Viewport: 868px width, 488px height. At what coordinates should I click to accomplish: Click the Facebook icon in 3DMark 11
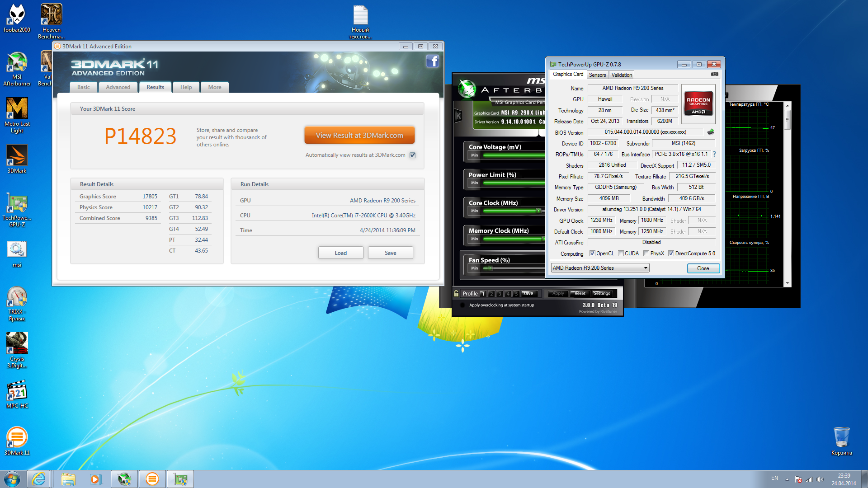[x=432, y=61]
